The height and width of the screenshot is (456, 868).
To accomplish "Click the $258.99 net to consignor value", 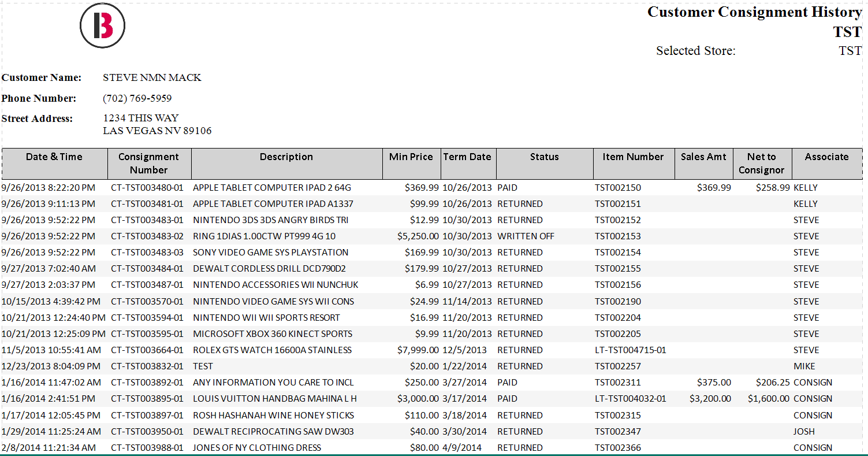I will (772, 188).
